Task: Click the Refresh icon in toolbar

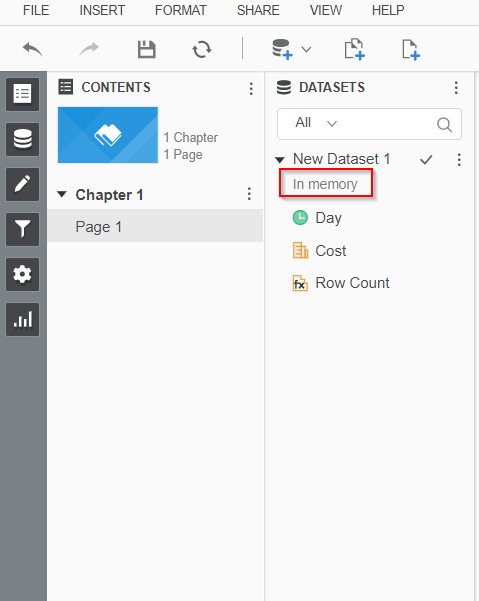Action: tap(202, 49)
